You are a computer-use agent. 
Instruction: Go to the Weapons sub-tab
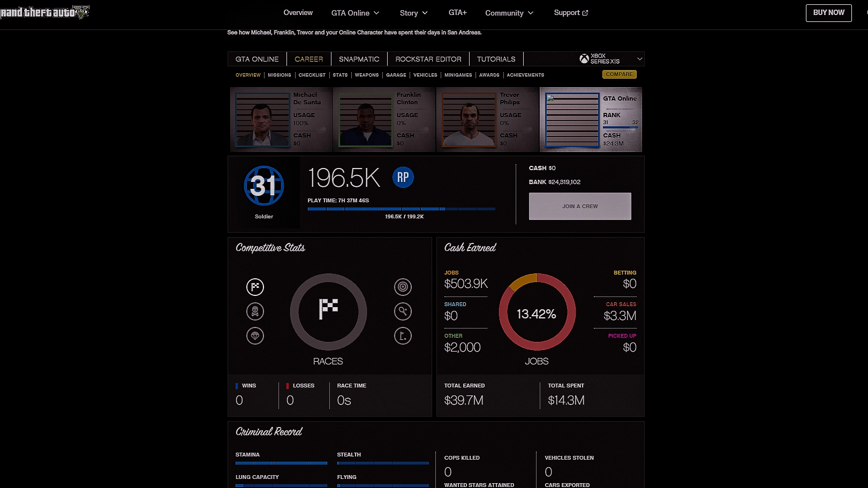coord(366,75)
